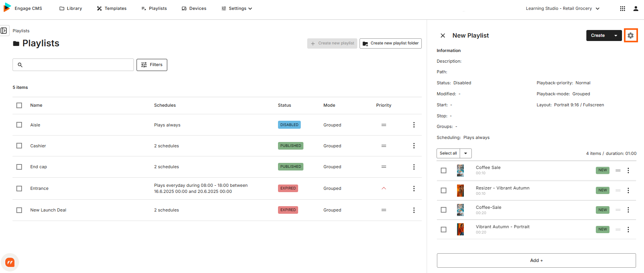The height and width of the screenshot is (273, 644).
Task: Toggle the sidebar panel icon beside Playlists
Action: 4,31
